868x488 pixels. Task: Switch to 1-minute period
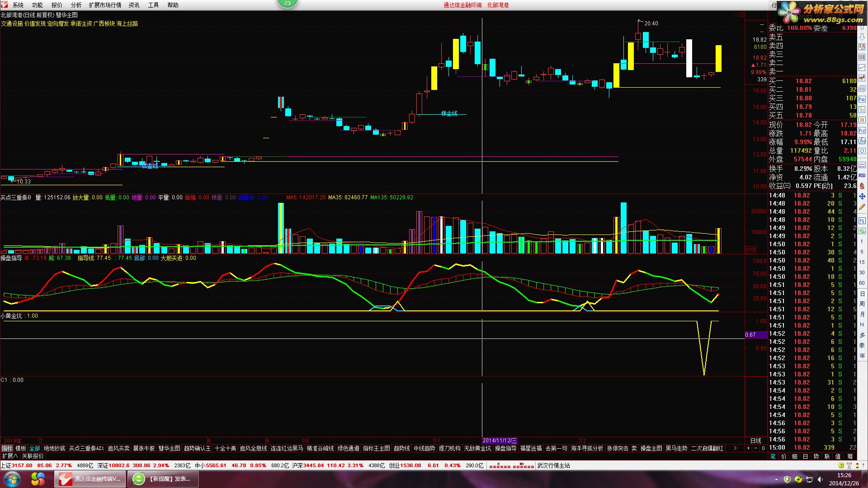(862, 242)
